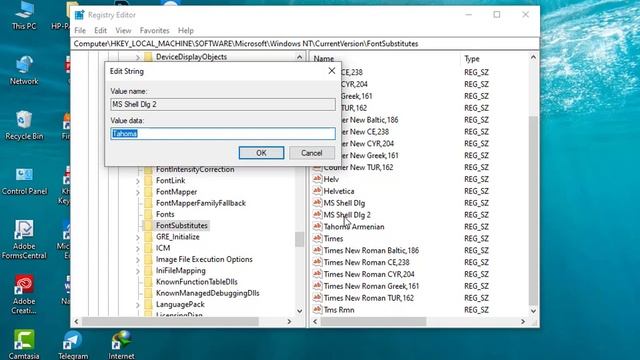Open Adobe FormsCentral desktop icon

(24, 240)
